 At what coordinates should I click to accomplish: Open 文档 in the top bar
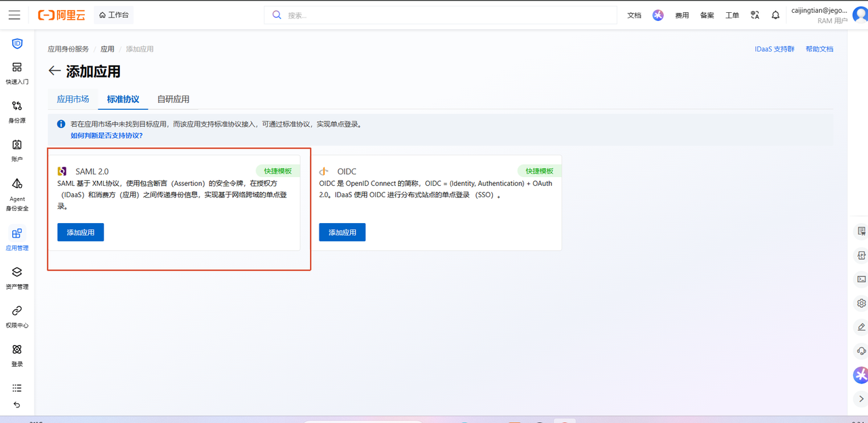pyautogui.click(x=634, y=15)
